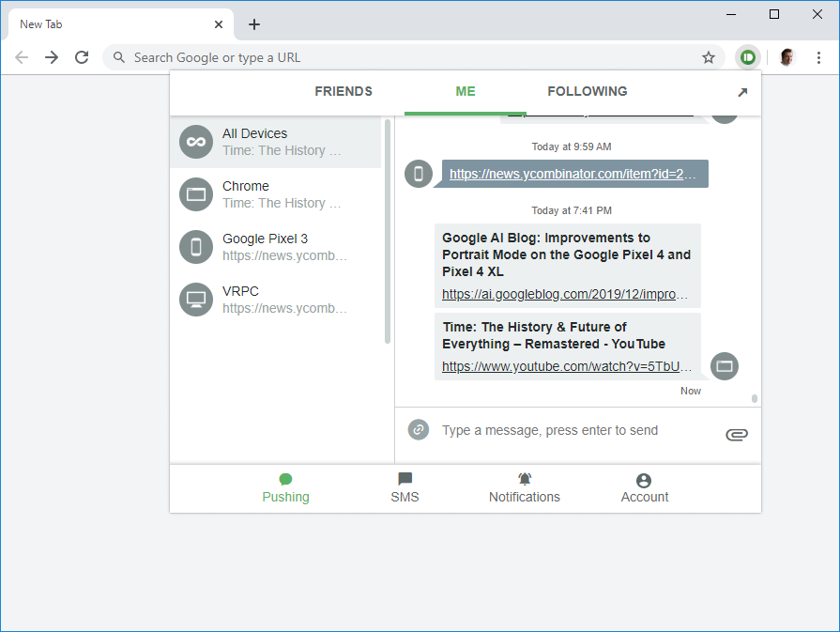Switch to the ME tab
This screenshot has height=632, width=840.
466,91
